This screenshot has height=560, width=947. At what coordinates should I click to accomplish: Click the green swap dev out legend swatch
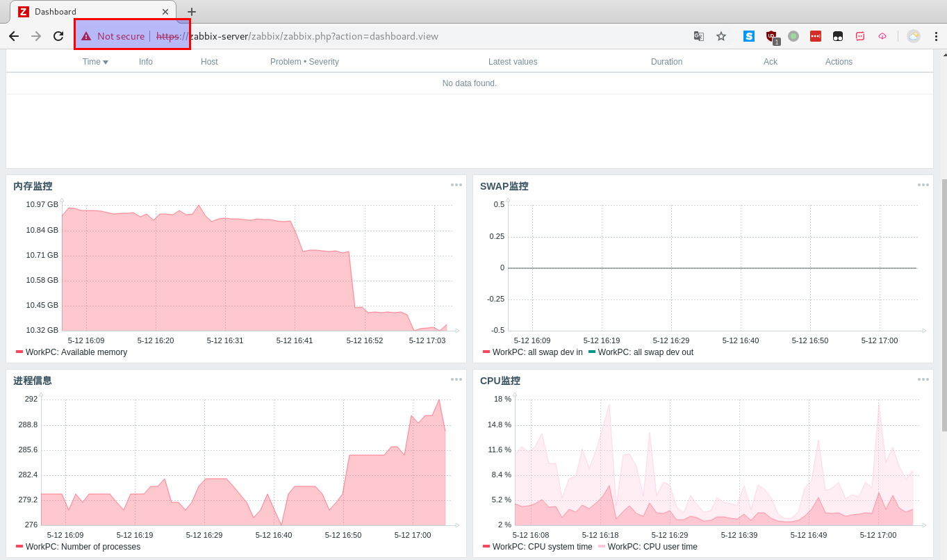tap(592, 352)
